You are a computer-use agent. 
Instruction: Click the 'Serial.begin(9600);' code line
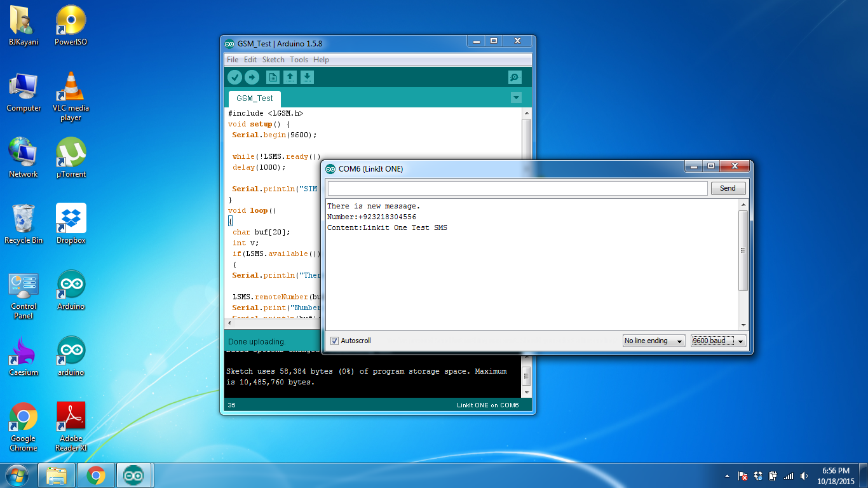tap(275, 135)
